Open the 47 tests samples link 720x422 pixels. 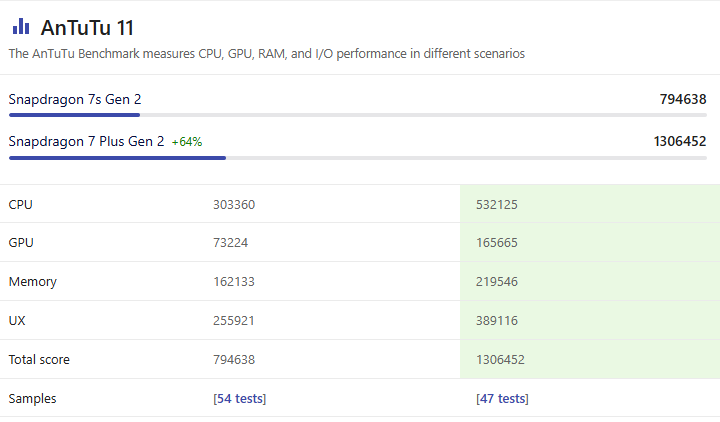coord(502,399)
